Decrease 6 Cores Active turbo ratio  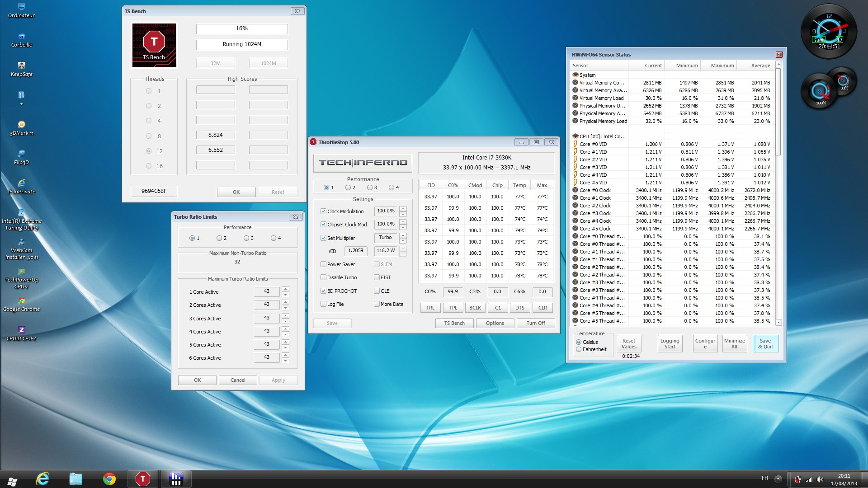[x=285, y=361]
